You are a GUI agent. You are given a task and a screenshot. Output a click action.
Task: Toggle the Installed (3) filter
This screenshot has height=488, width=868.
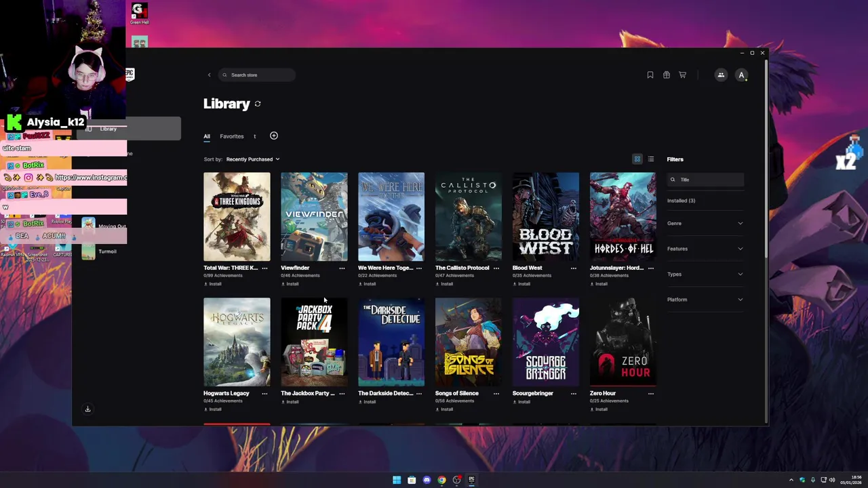click(681, 201)
